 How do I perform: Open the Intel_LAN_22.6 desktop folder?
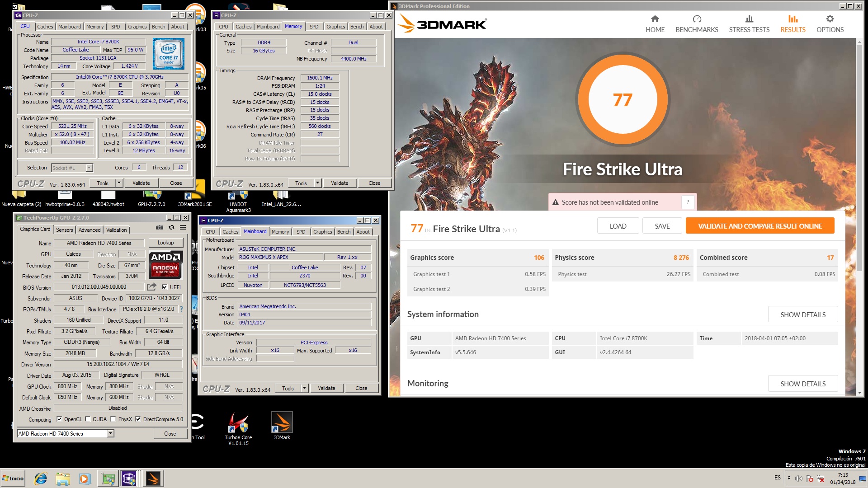[281, 199]
